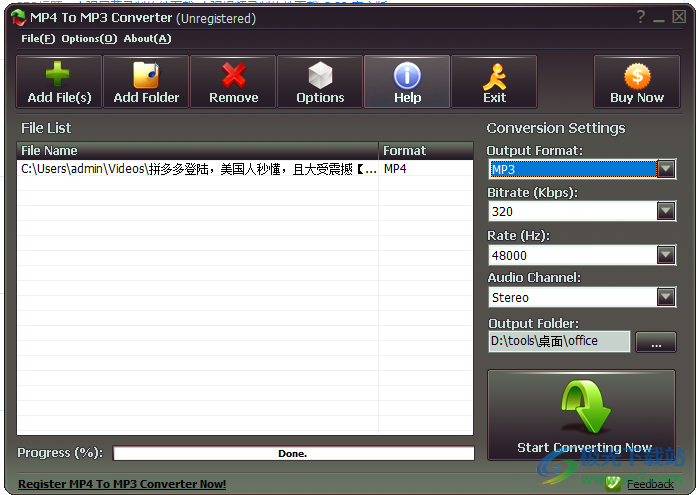The image size is (696, 495).
Task: Expand the Bitrate (Kbps) dropdown arrow
Action: [x=666, y=211]
